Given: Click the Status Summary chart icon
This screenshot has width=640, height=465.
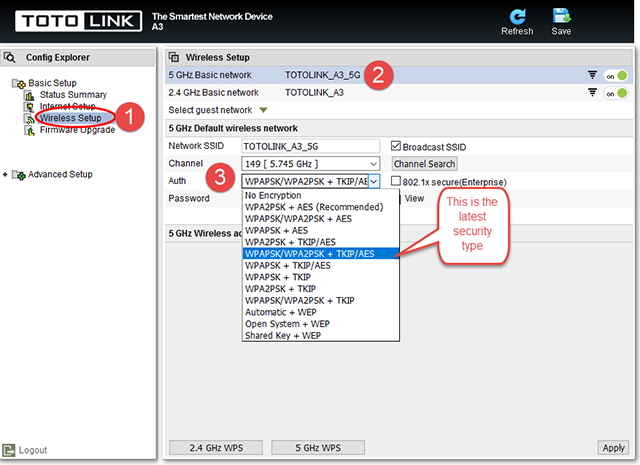Looking at the screenshot, I should [29, 95].
